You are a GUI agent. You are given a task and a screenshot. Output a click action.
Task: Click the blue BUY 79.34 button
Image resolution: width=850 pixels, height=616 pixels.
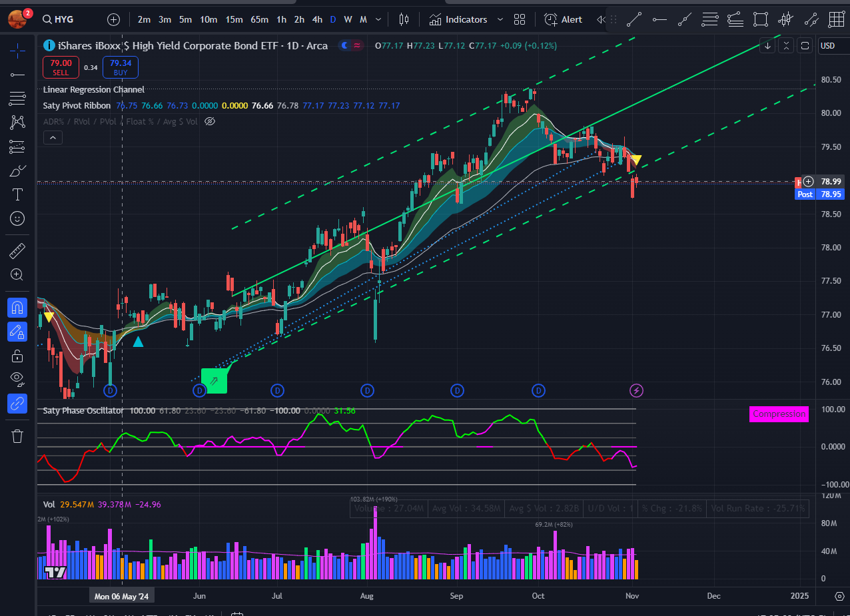(121, 67)
